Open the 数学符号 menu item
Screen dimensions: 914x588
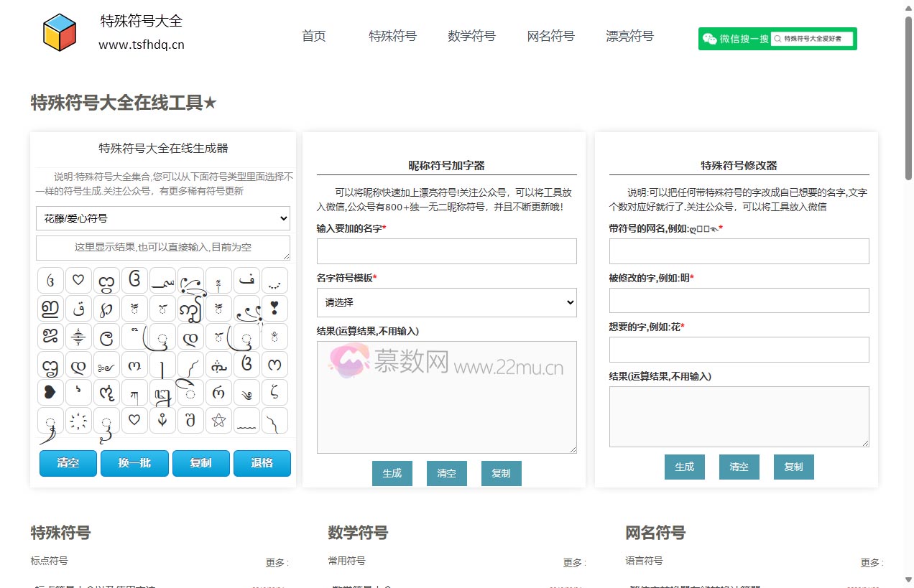471,36
